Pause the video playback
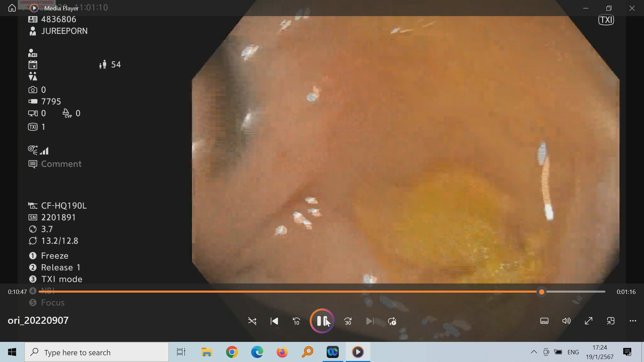644x362 pixels. 322,321
